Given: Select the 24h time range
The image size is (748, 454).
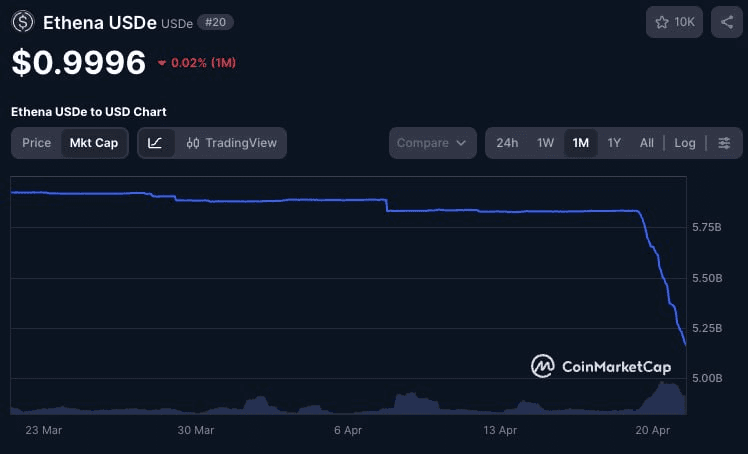Looking at the screenshot, I should coord(507,143).
